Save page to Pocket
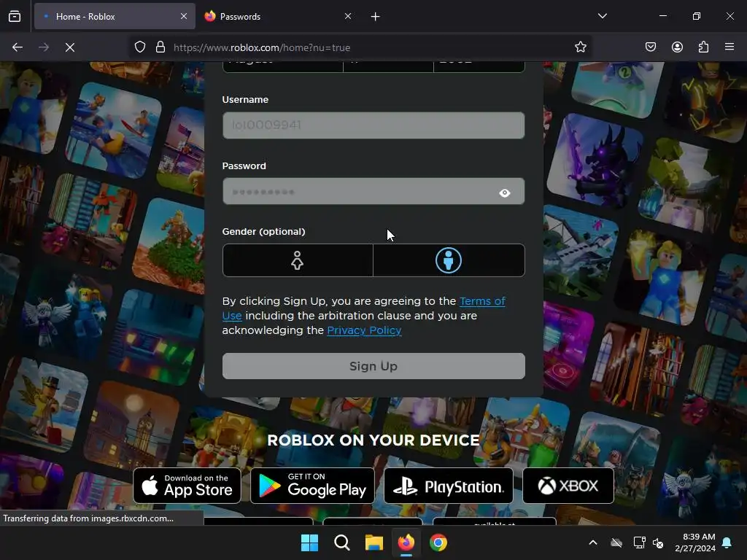This screenshot has height=560, width=747. click(651, 47)
